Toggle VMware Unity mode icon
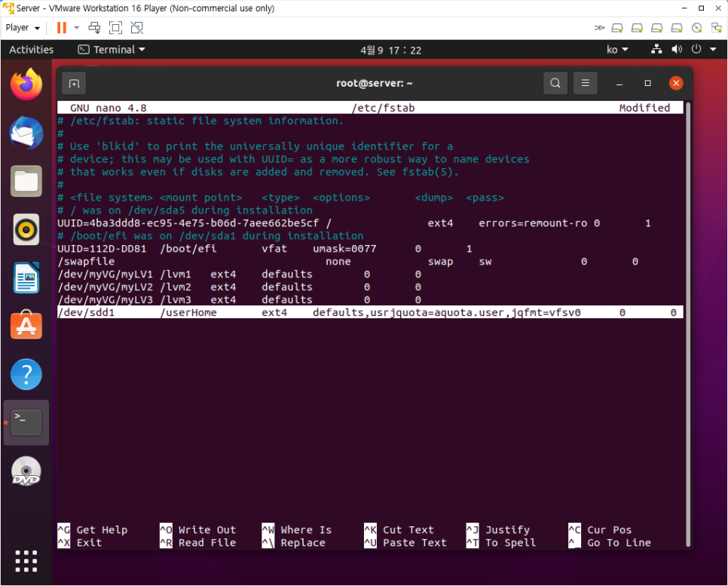 point(137,28)
